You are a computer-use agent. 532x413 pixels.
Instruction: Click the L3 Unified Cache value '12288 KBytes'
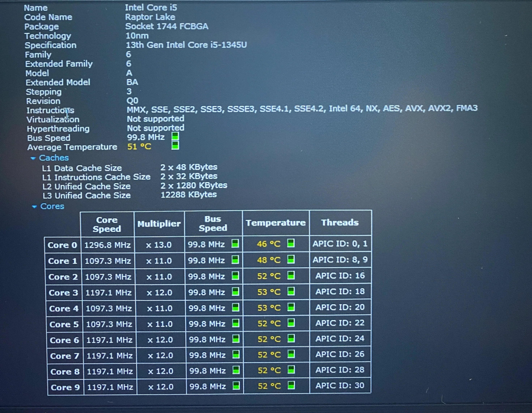[x=189, y=195]
